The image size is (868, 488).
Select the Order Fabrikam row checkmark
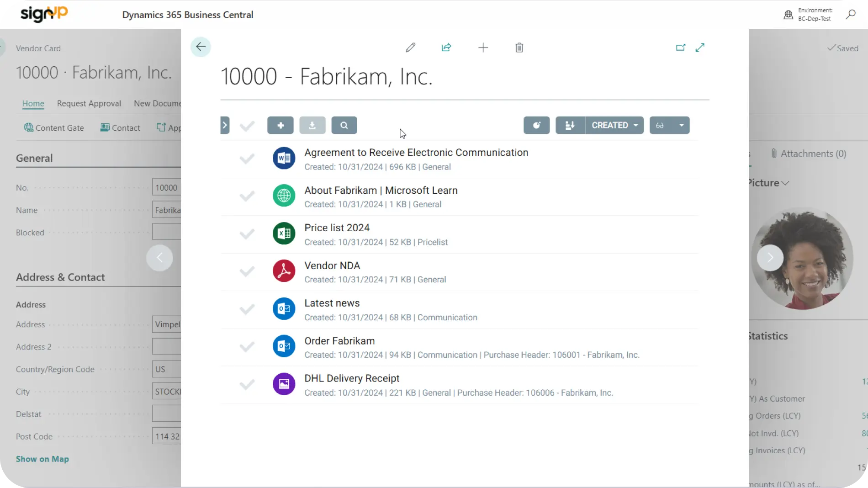pos(247,347)
